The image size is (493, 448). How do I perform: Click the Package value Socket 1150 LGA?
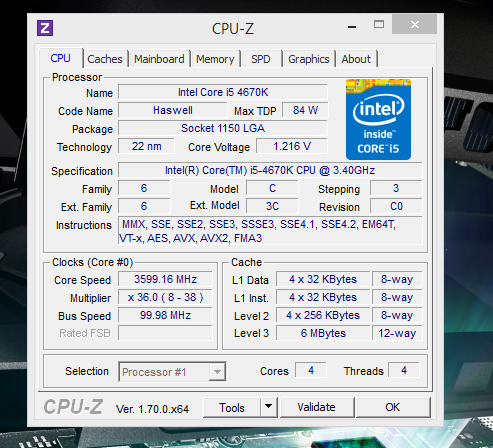223,128
